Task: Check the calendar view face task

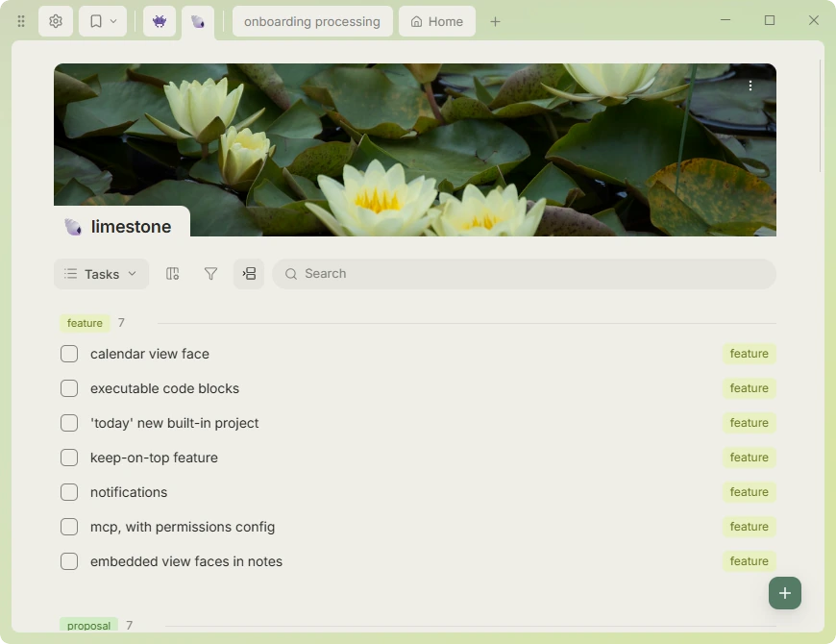Action: (x=69, y=354)
